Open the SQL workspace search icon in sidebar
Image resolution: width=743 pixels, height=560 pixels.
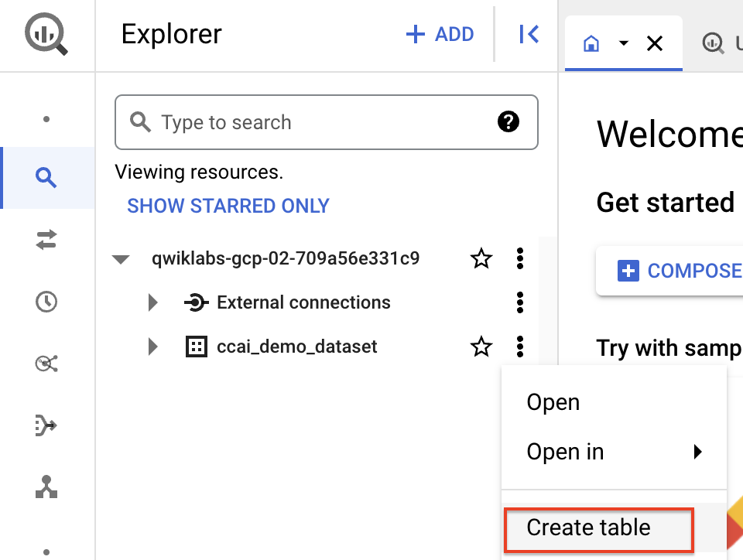pos(46,178)
